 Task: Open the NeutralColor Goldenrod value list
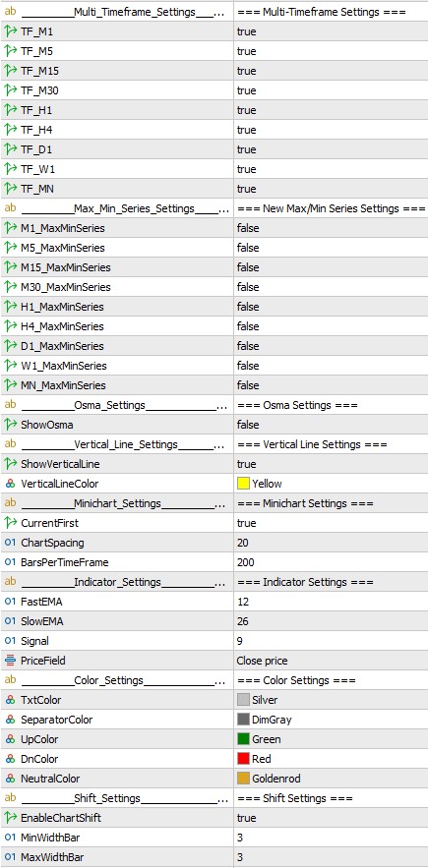[x=331, y=779]
